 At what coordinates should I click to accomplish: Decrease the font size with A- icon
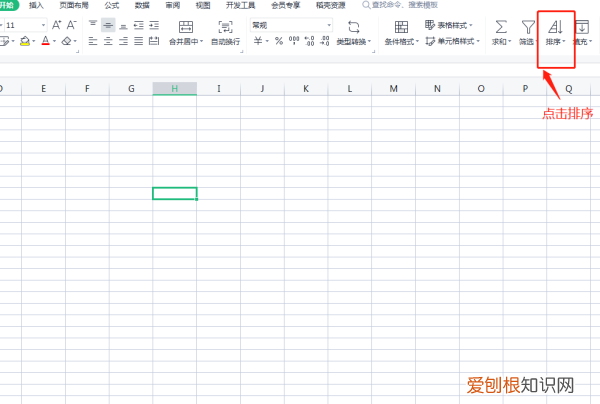pyautogui.click(x=72, y=25)
